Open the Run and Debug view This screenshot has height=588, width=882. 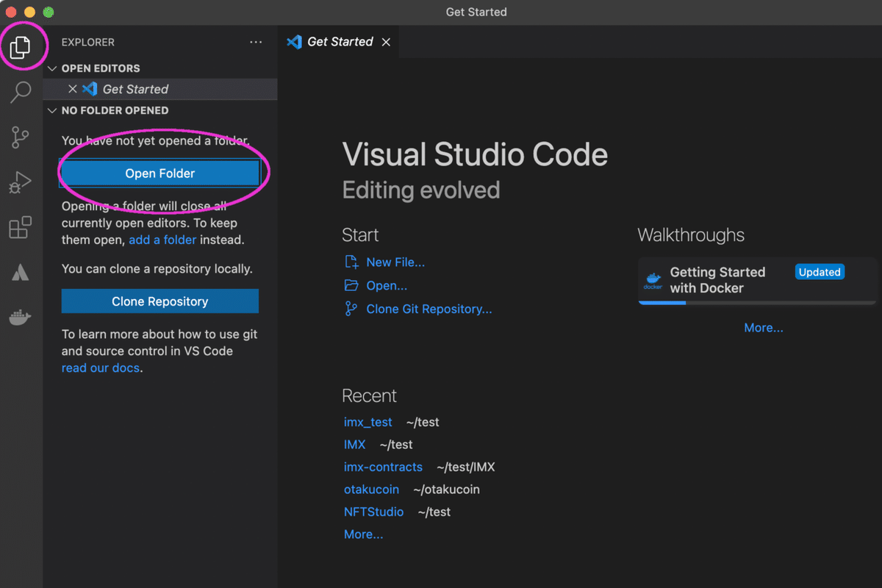click(x=20, y=182)
